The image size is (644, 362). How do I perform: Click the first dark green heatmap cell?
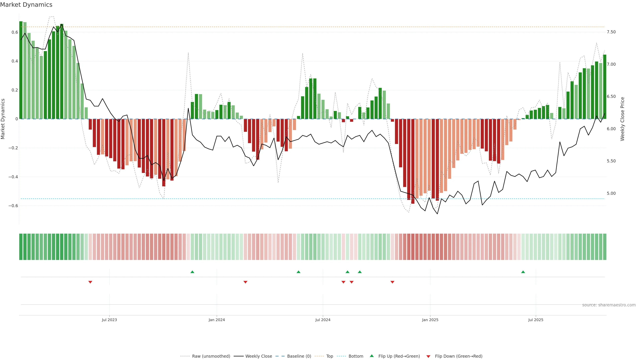coord(21,247)
